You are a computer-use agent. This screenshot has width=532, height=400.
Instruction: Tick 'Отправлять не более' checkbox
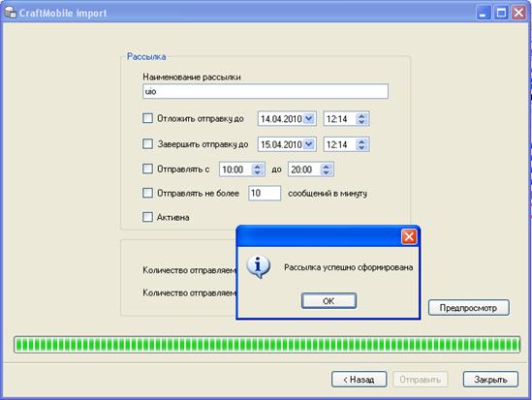147,193
